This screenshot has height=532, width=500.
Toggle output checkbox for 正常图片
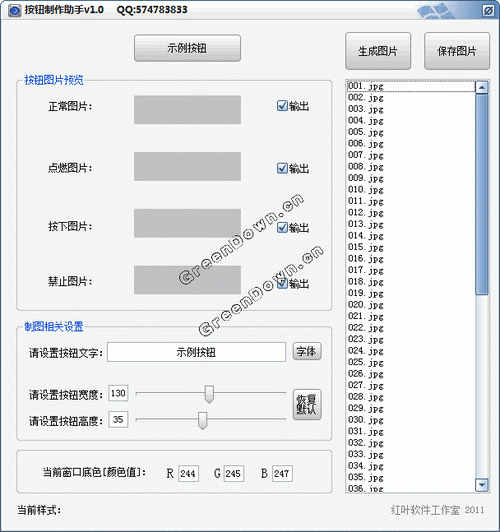[282, 106]
